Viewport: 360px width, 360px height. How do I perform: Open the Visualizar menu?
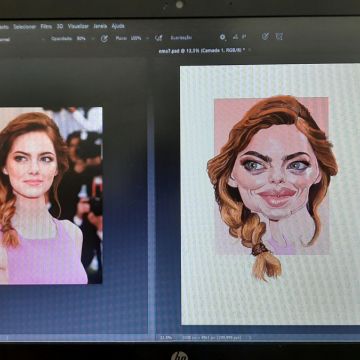point(78,26)
